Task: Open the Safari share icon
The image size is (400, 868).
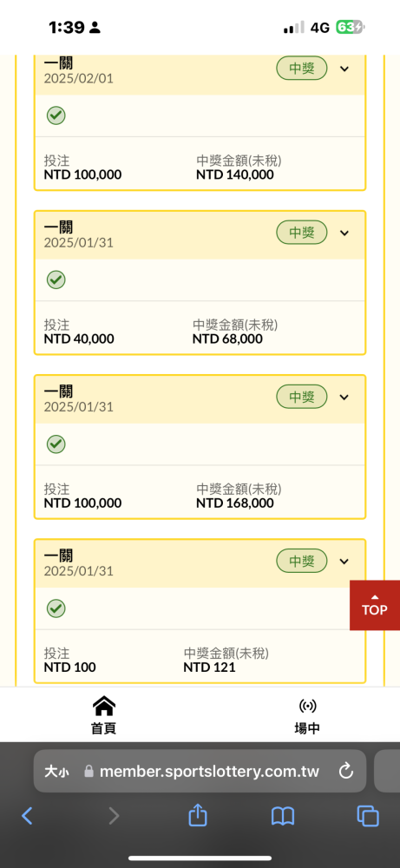Action: pyautogui.click(x=198, y=815)
